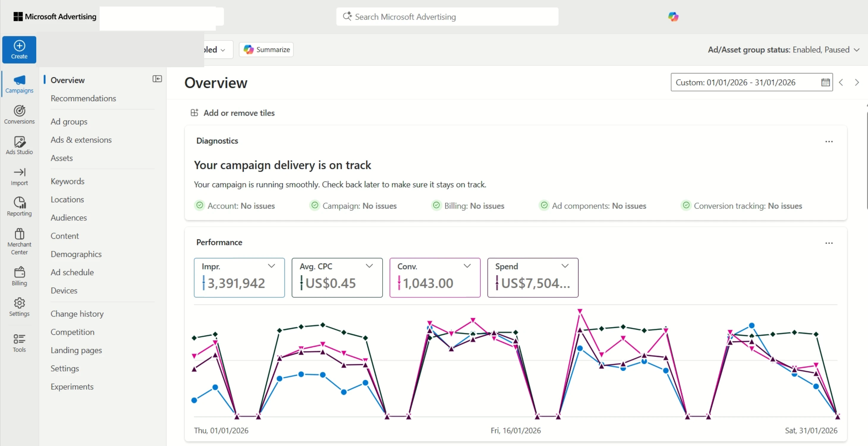Expand the Impr. metric dropdown
The height and width of the screenshot is (446, 868).
coord(272,266)
